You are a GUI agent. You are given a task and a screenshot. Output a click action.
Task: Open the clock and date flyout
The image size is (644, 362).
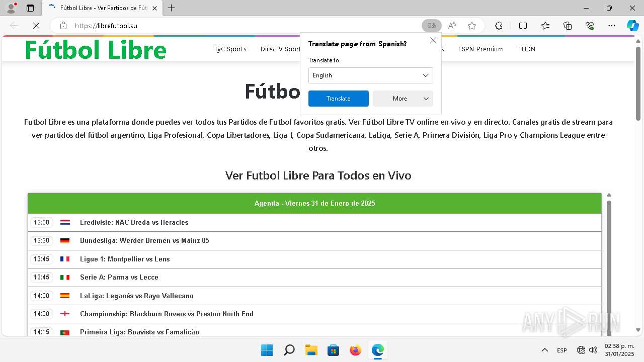pyautogui.click(x=619, y=350)
